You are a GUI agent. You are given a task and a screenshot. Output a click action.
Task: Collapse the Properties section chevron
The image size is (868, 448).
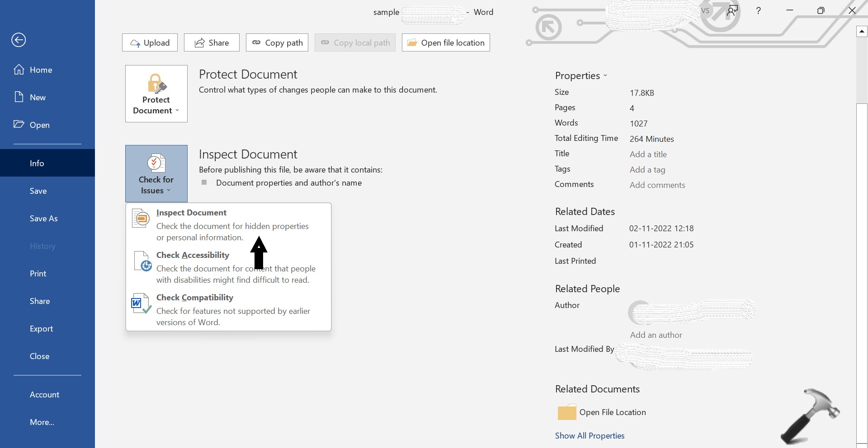[x=606, y=76]
